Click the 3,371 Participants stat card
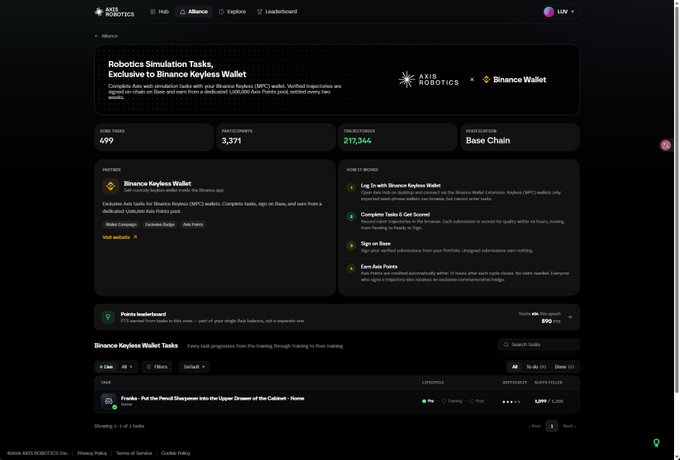 276,137
